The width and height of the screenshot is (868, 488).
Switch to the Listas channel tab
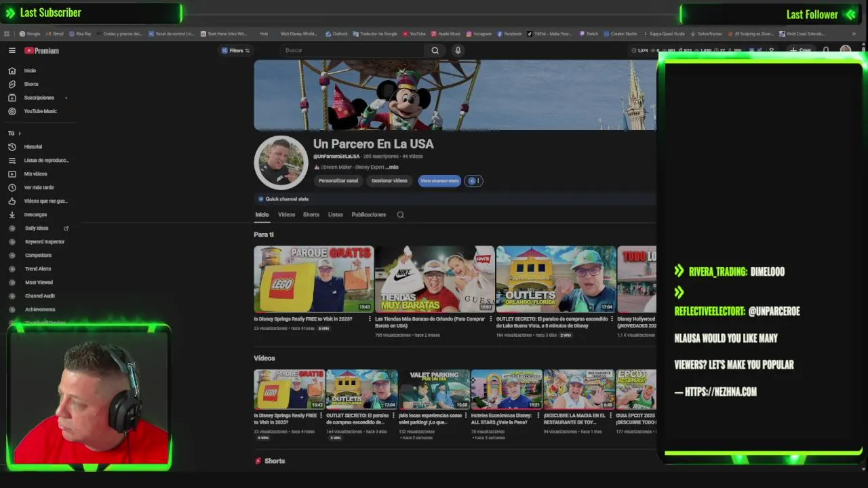coord(336,215)
